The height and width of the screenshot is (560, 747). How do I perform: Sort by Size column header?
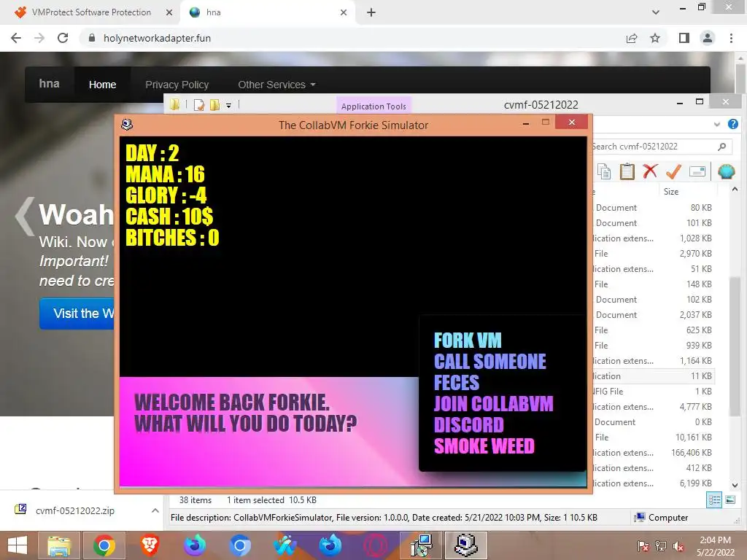point(671,192)
